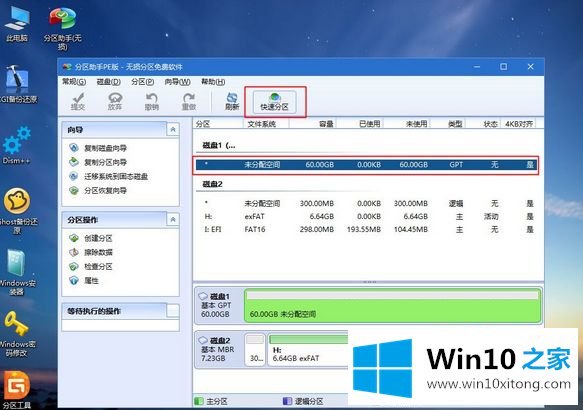Open 分区助手(无损) desktop shortcut
583x410 pixels.
tap(62, 28)
